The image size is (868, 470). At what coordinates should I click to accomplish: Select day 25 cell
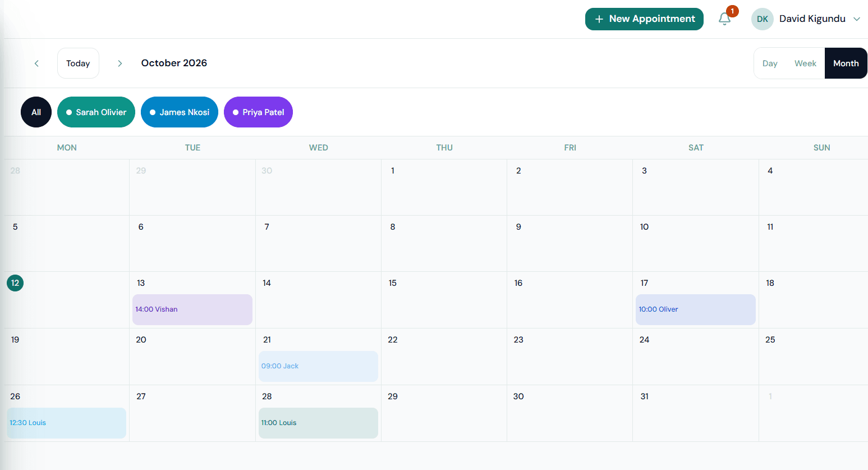tap(814, 357)
